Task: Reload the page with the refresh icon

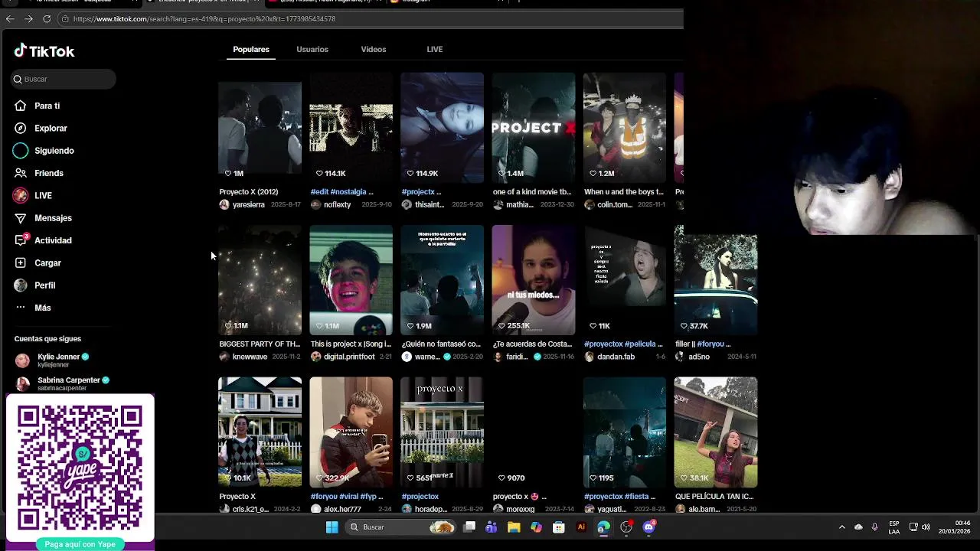Action: point(47,18)
